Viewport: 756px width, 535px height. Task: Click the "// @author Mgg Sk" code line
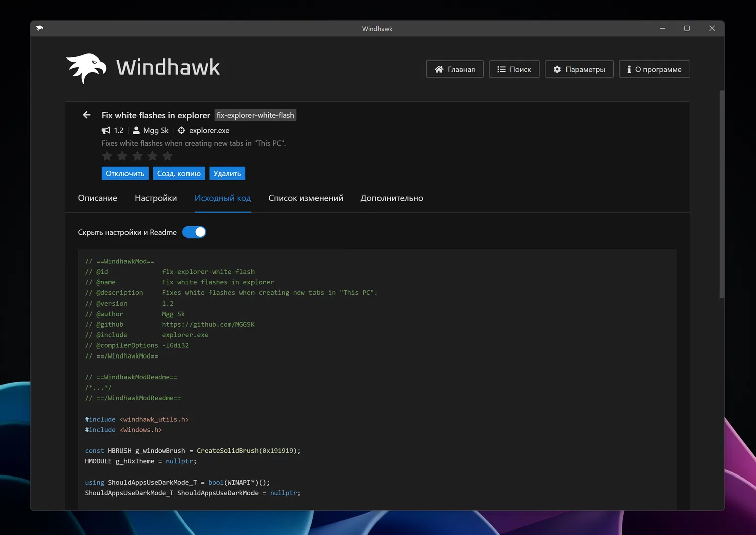coord(135,314)
